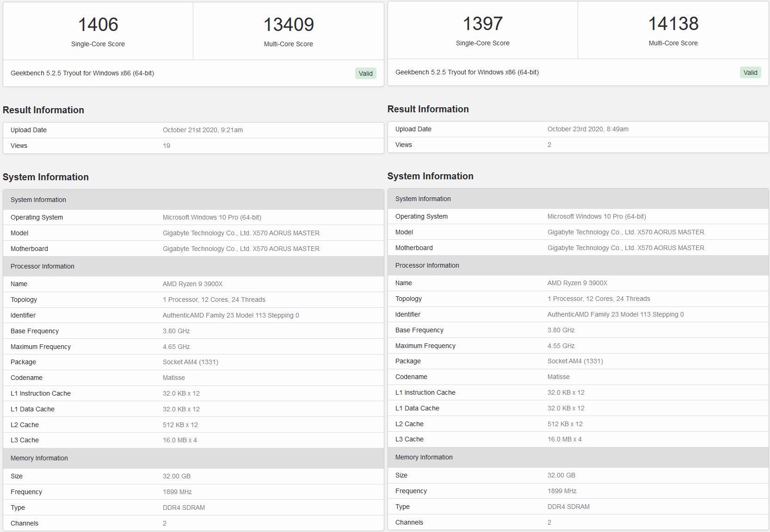This screenshot has width=770, height=532.
Task: Click Result Information heading above October 21st upload
Action: tap(43, 110)
